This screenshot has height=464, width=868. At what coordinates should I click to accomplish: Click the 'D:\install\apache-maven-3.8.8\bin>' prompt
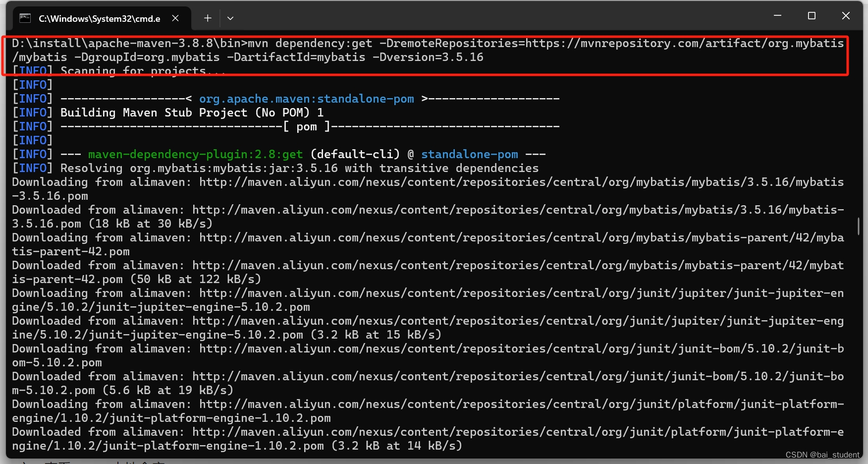130,43
